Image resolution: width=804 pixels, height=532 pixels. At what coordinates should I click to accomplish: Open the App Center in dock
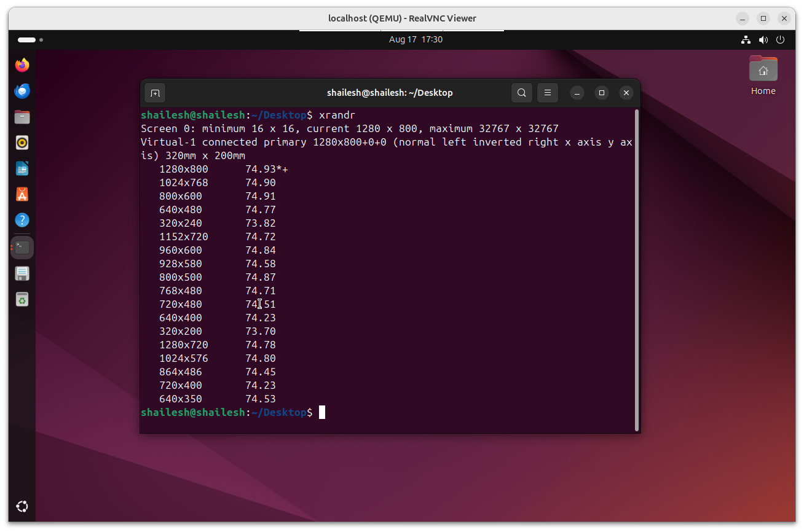(22, 194)
